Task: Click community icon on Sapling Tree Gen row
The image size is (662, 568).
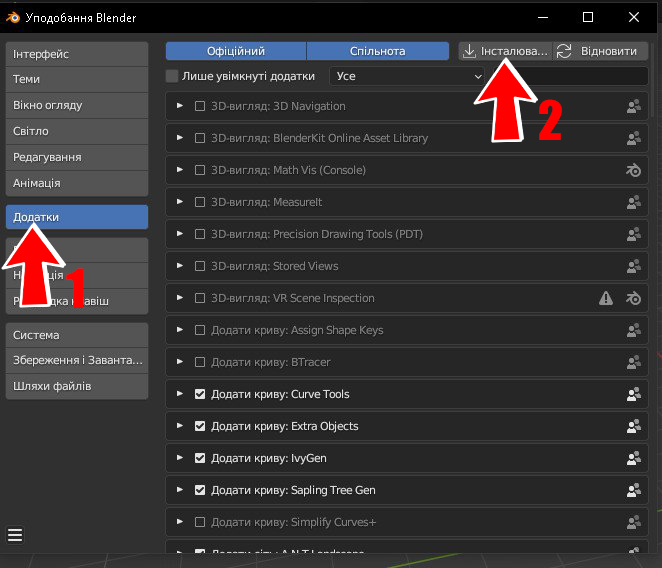Action: pos(634,490)
